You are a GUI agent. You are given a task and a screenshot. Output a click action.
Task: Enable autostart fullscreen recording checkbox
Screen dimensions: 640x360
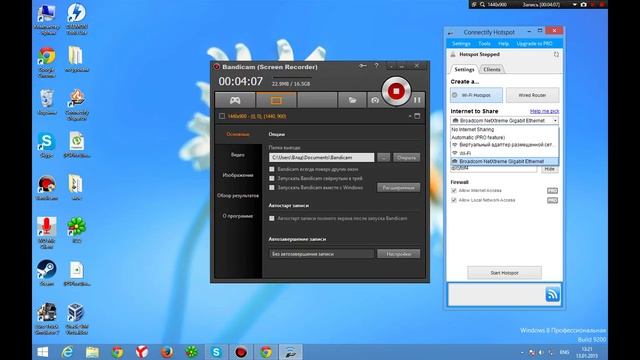click(272, 218)
